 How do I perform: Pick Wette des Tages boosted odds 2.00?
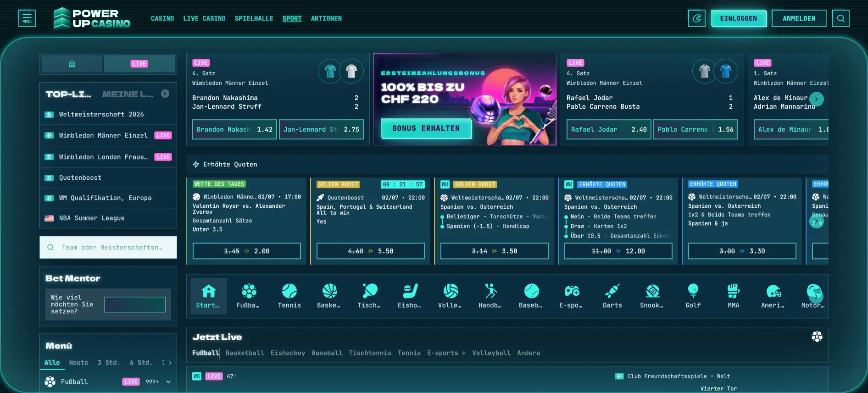[247, 251]
